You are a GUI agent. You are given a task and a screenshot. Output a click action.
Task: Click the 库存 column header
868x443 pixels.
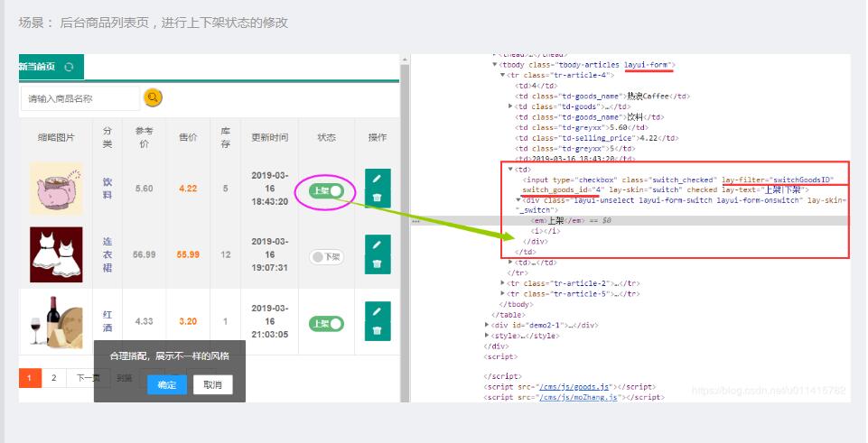point(225,137)
